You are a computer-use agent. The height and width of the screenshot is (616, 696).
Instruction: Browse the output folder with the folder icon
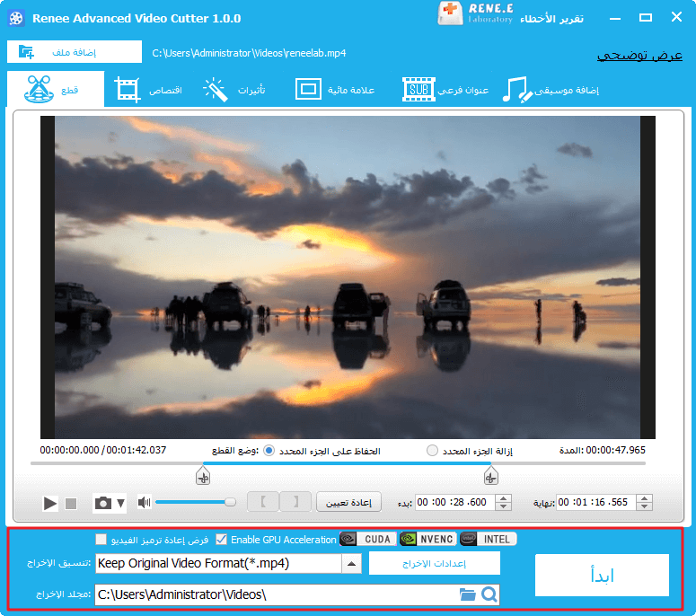point(467,594)
